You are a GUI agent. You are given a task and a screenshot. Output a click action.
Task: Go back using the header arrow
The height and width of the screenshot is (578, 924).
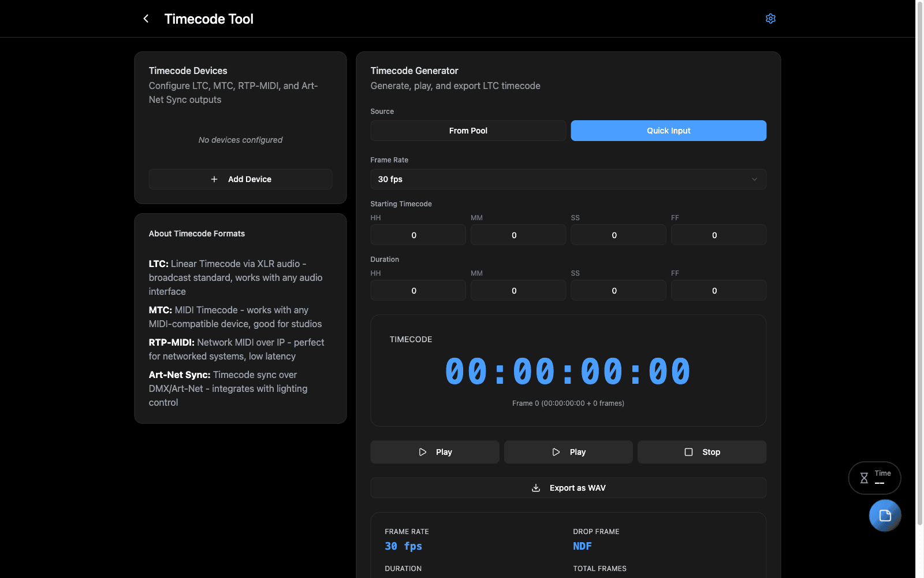tap(146, 18)
